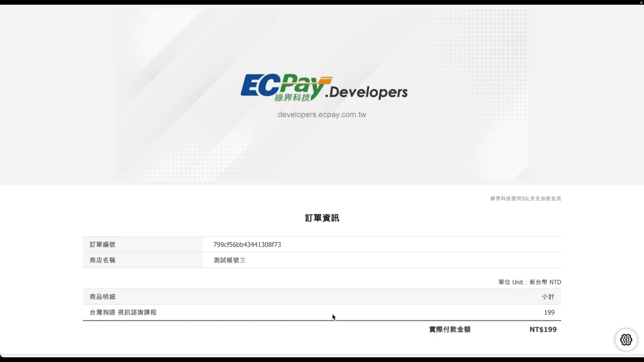Click the total amount NT$199
Image resolution: width=644 pixels, height=362 pixels.
tap(543, 329)
